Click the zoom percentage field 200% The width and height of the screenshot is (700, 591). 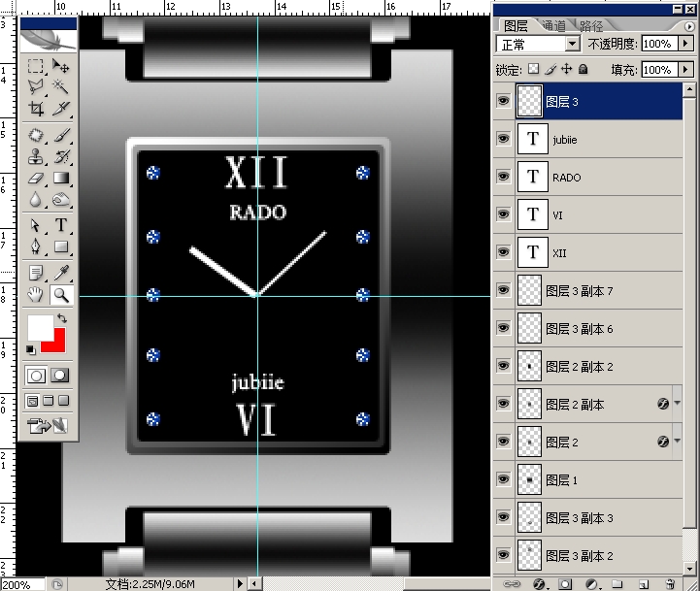pyautogui.click(x=22, y=584)
